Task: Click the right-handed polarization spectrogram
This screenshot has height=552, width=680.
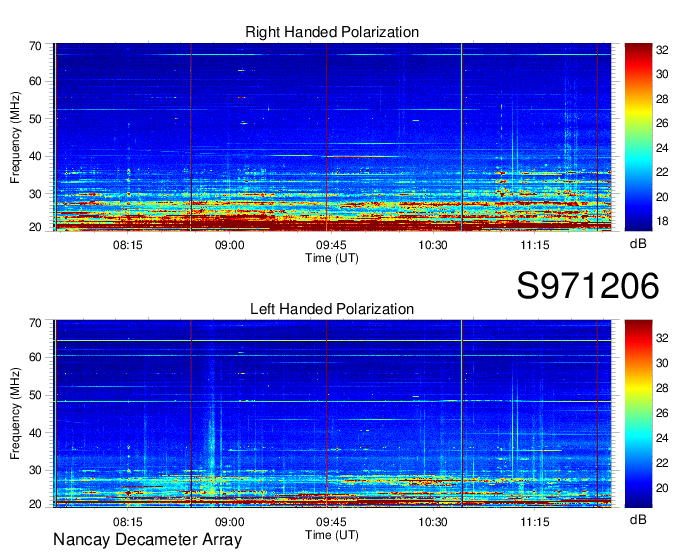Action: tap(332, 137)
